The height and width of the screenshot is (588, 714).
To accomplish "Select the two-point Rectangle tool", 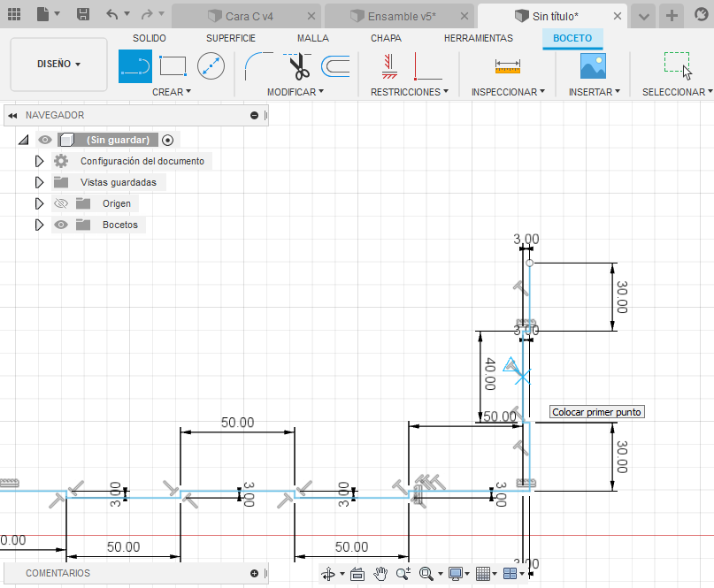I will [x=173, y=66].
